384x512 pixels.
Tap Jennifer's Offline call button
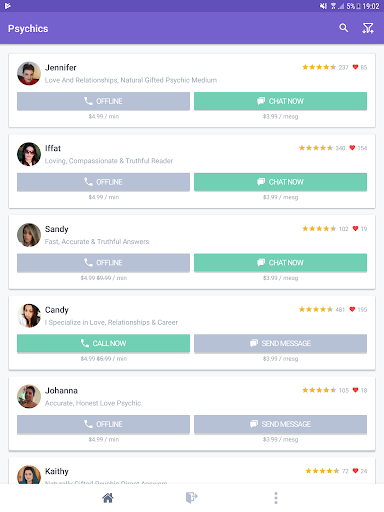point(103,101)
